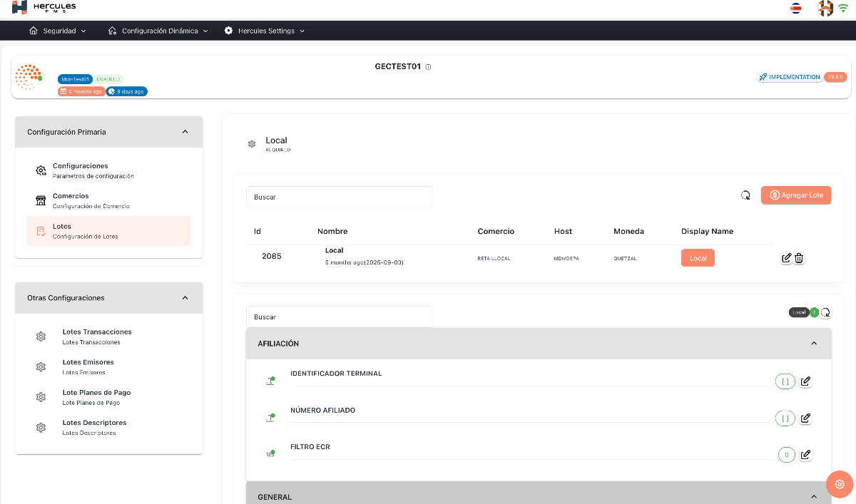Click the green value badge beside NÚMERO AFILIADO
Image resolution: width=856 pixels, height=504 pixels.
[x=785, y=418]
